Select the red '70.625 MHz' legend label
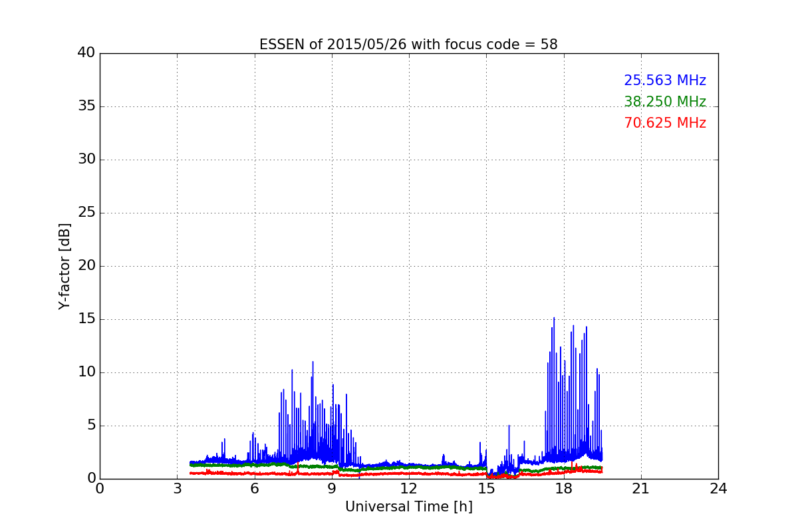 [x=665, y=123]
